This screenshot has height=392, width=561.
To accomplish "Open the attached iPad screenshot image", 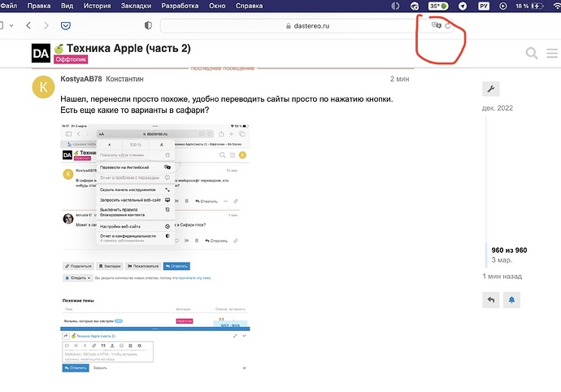I will click(155, 248).
